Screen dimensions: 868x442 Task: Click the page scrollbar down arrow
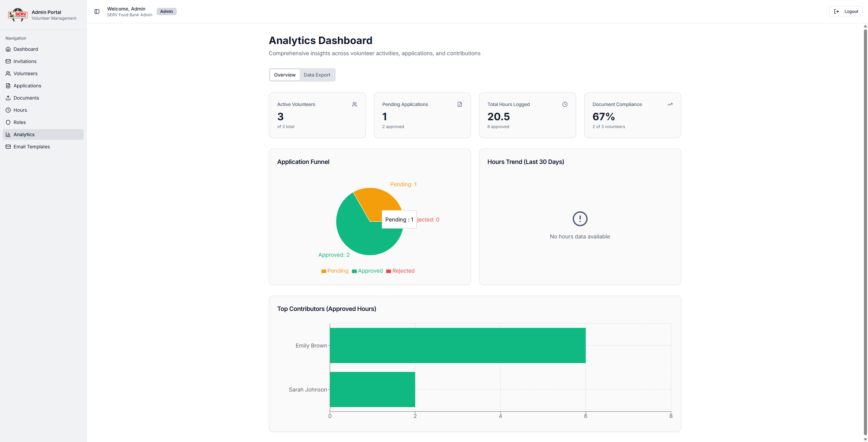pyautogui.click(x=865, y=439)
